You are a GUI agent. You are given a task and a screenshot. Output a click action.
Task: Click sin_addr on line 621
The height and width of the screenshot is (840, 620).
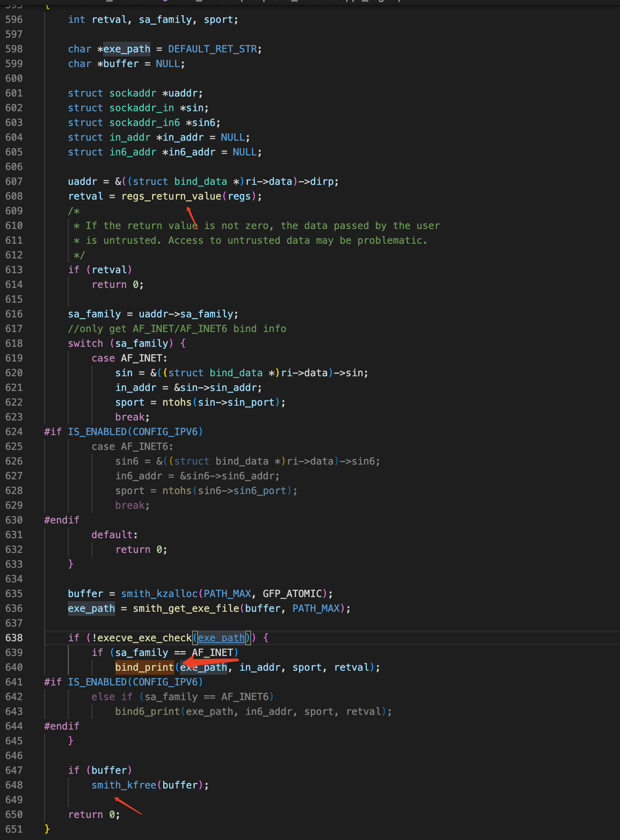click(233, 388)
